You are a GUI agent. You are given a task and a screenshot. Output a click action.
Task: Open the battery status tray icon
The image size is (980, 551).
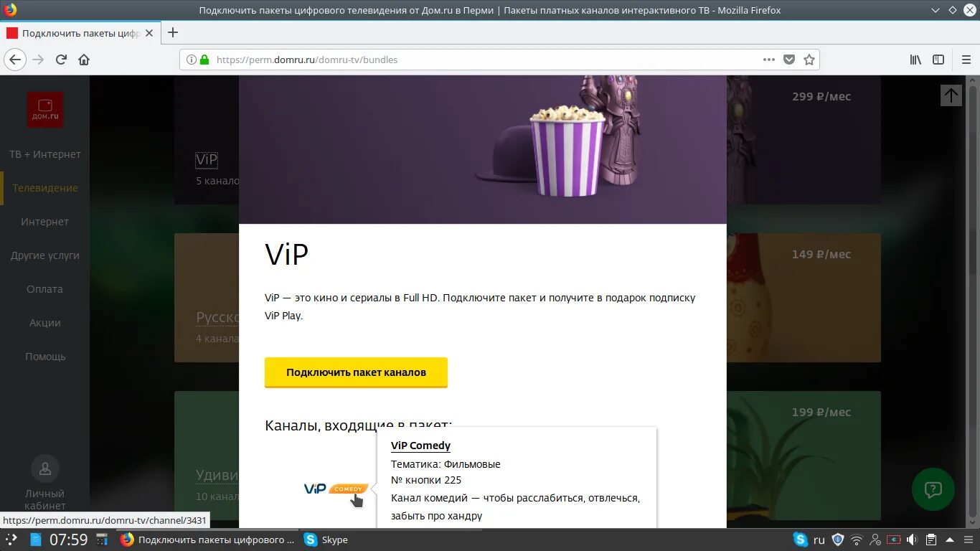pos(894,540)
